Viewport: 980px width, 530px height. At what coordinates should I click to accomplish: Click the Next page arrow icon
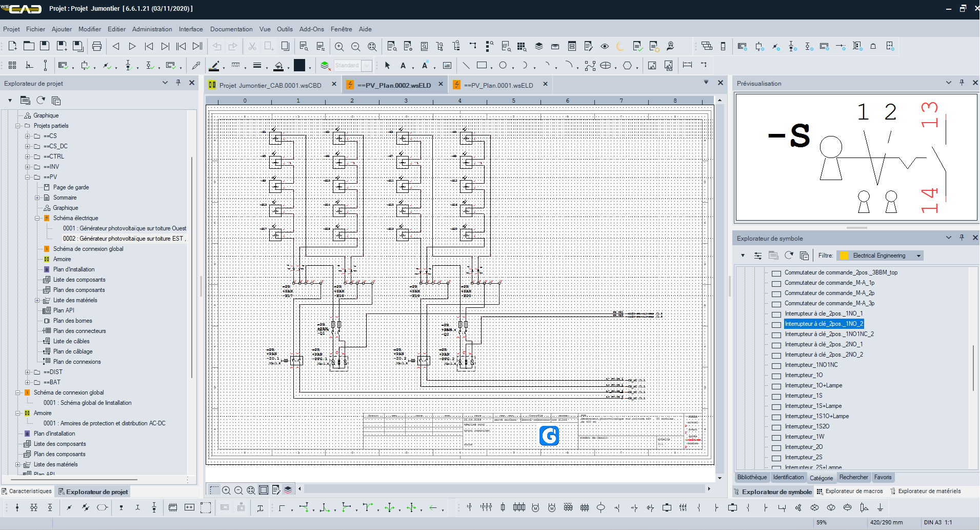132,46
